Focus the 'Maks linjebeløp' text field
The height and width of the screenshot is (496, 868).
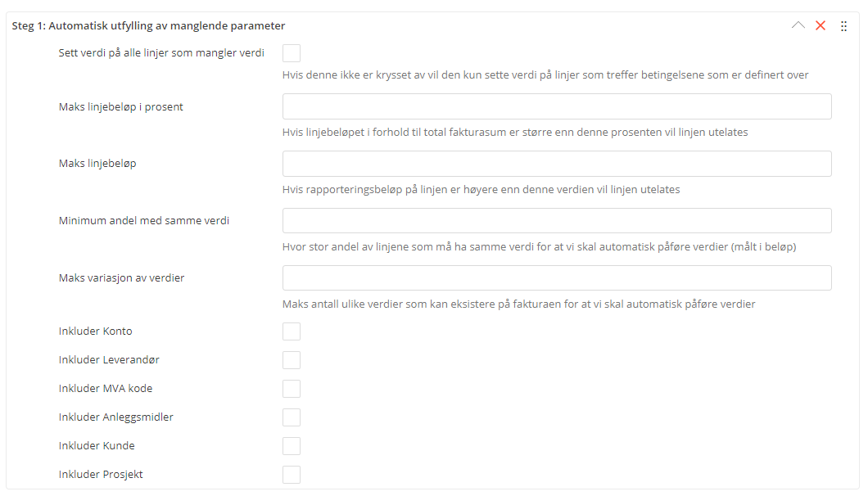[x=557, y=164]
